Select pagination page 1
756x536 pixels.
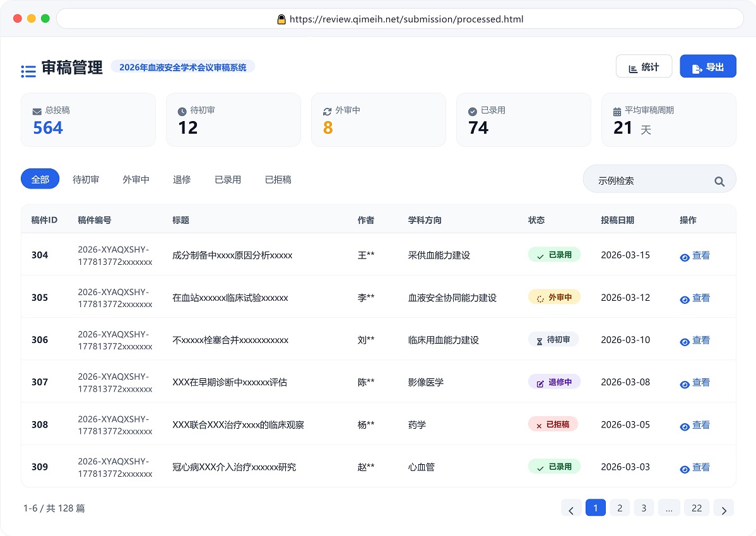pos(596,508)
